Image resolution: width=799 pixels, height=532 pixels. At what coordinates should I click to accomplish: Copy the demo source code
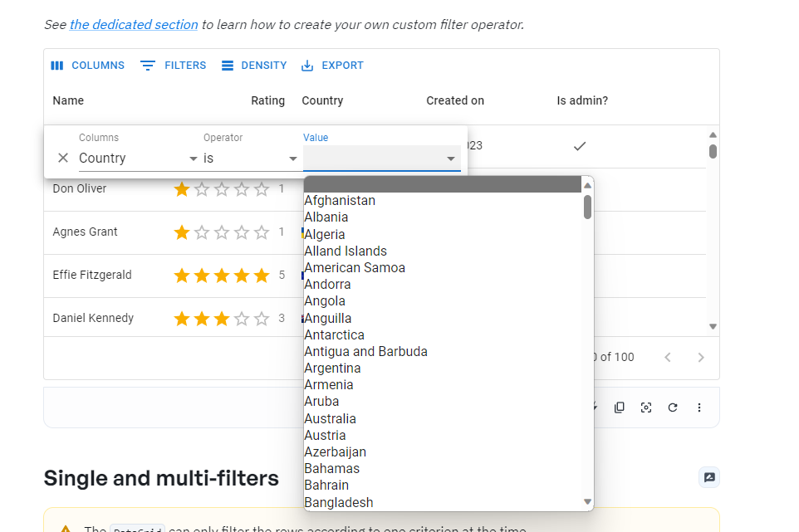click(619, 408)
